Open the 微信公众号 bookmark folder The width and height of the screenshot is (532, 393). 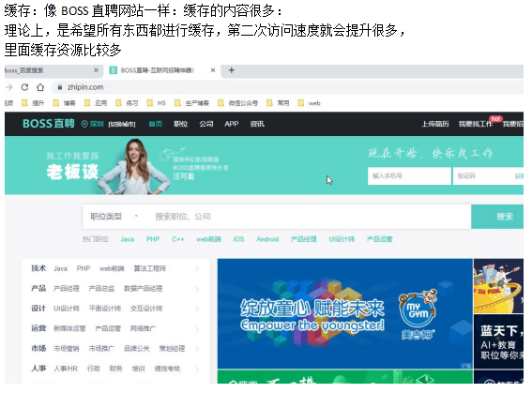[x=237, y=103]
